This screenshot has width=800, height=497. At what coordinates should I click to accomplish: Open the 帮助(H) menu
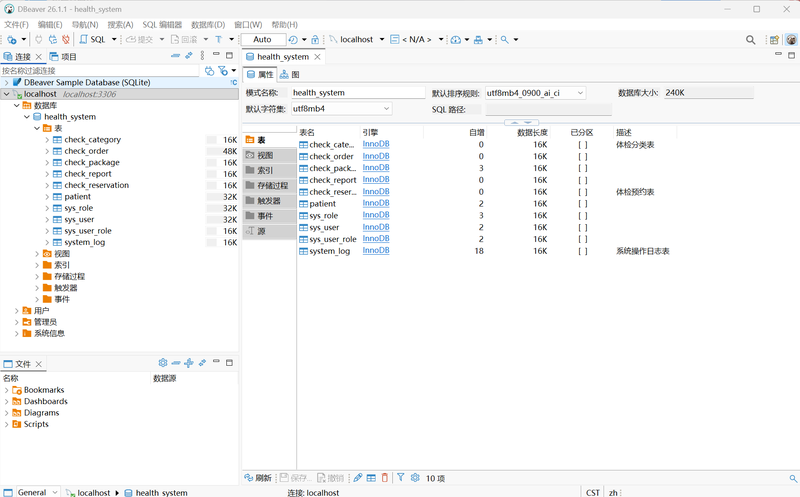tap(285, 24)
